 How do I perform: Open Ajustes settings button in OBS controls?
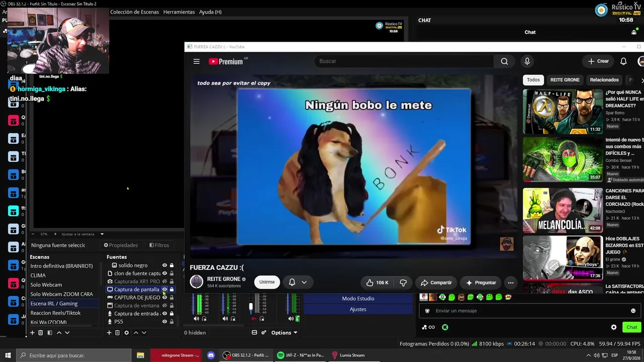pyautogui.click(x=358, y=309)
